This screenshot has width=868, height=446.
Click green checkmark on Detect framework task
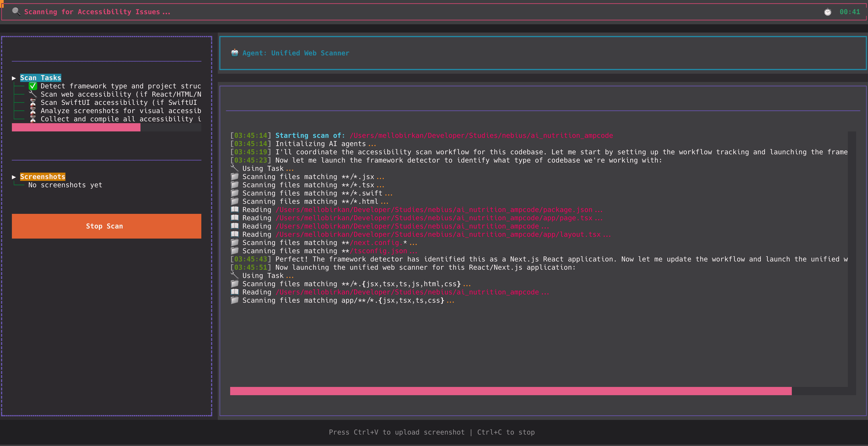(x=33, y=86)
